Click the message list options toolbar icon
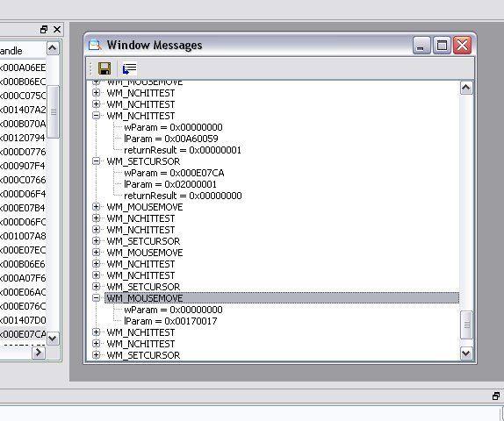 tap(130, 68)
